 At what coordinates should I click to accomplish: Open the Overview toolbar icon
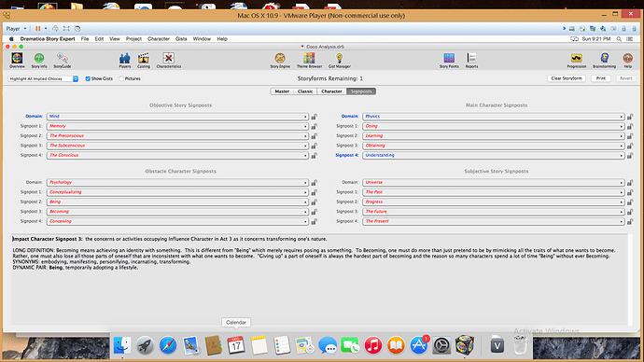click(x=17, y=60)
